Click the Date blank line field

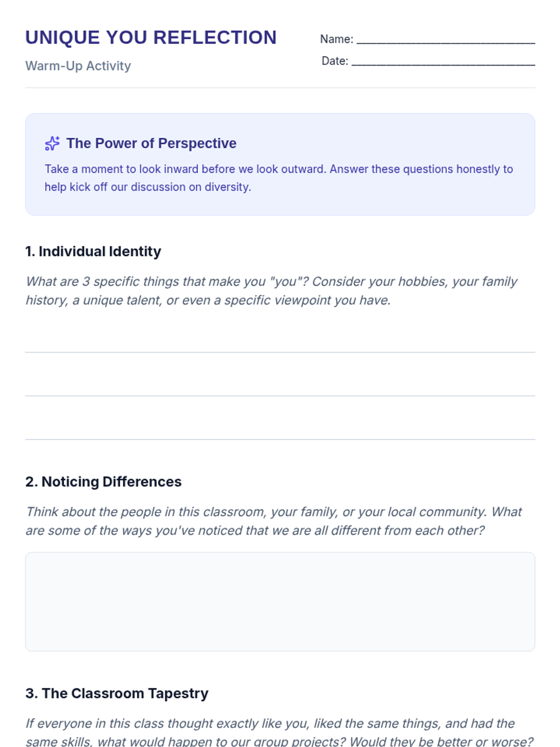click(443, 62)
